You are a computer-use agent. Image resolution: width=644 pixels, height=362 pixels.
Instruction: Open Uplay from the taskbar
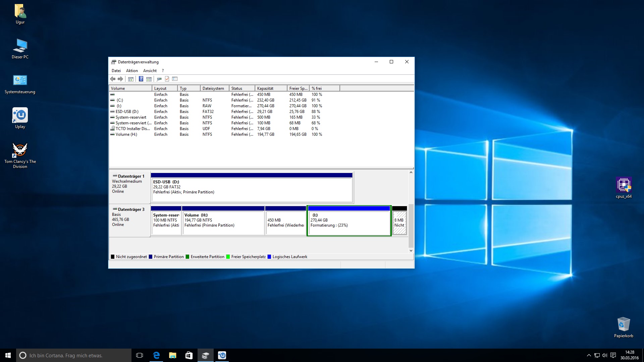coord(222,355)
